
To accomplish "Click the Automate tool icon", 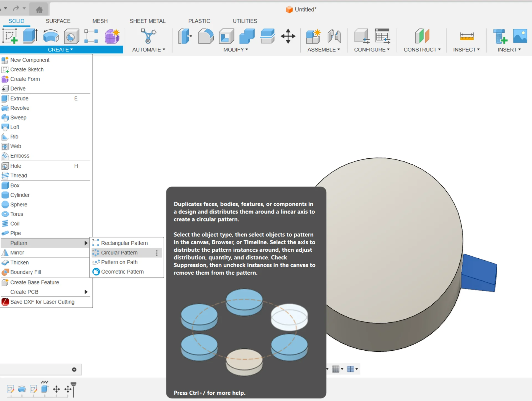I will click(x=148, y=36).
